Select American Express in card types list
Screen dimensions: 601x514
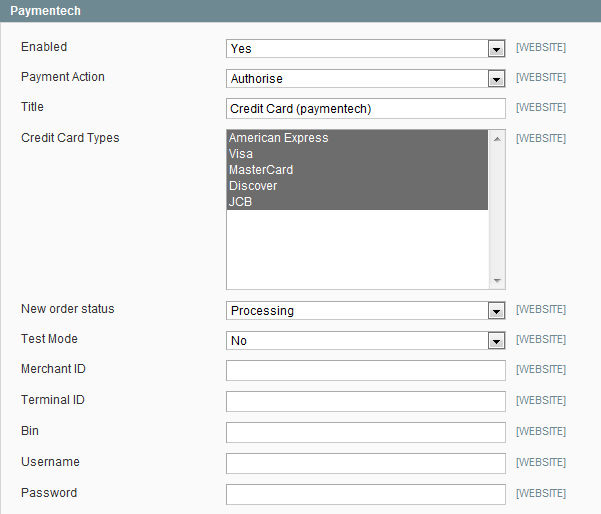pos(357,138)
